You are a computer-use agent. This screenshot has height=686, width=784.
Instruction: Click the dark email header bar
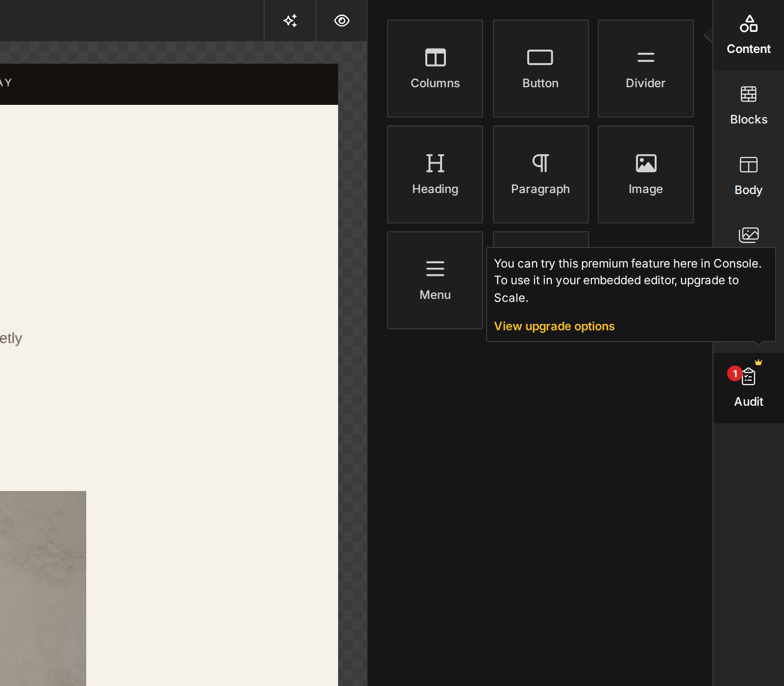(x=169, y=84)
